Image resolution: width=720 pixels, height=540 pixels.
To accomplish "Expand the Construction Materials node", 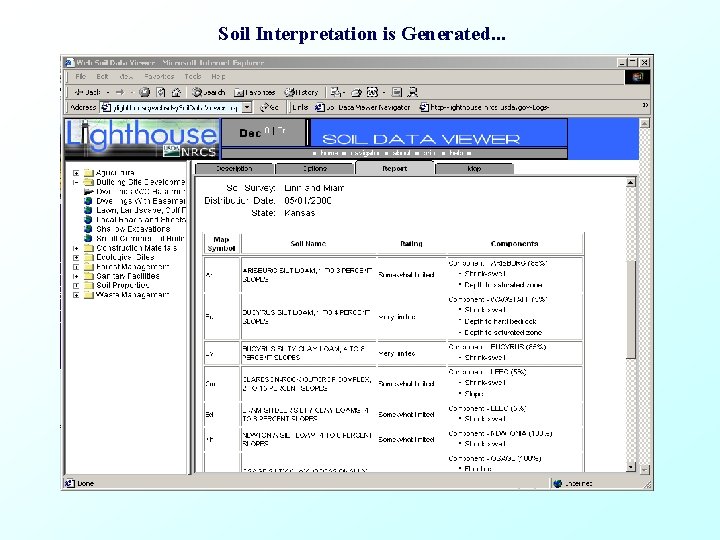I will 76,248.
